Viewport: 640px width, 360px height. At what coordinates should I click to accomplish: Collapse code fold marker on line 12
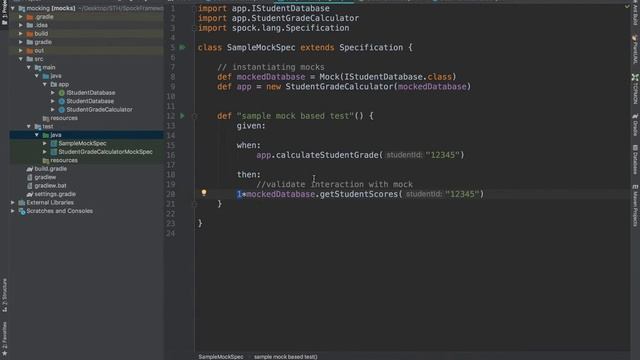point(195,116)
